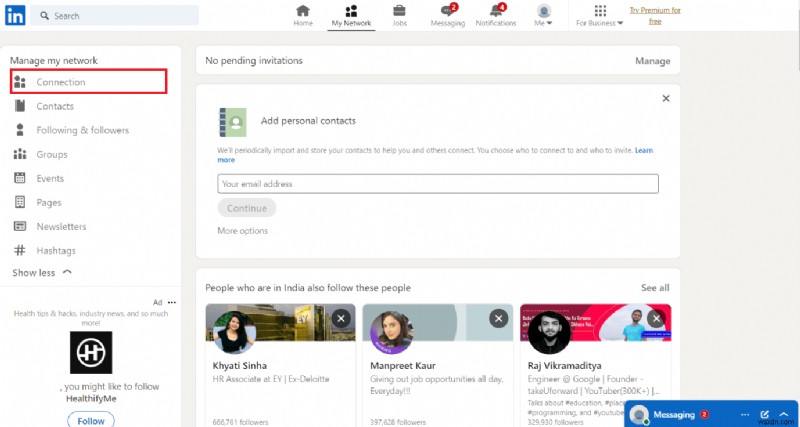Click the address book contacts icon

click(233, 122)
